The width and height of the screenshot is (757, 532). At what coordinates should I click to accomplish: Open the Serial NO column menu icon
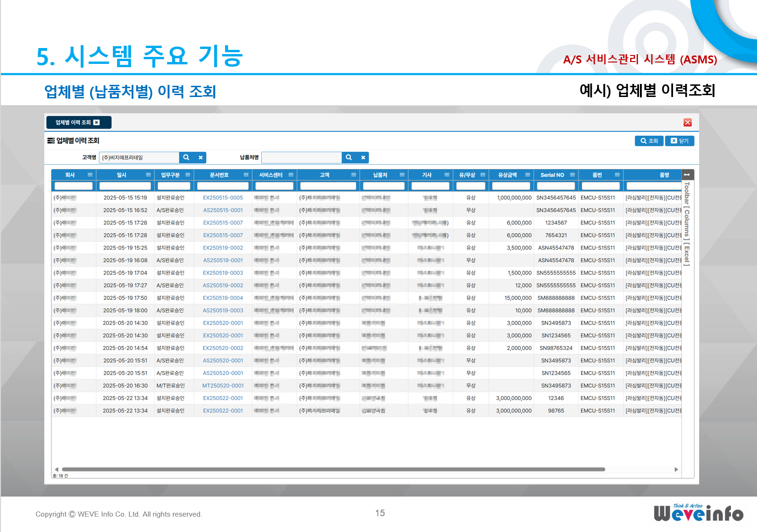click(572, 175)
